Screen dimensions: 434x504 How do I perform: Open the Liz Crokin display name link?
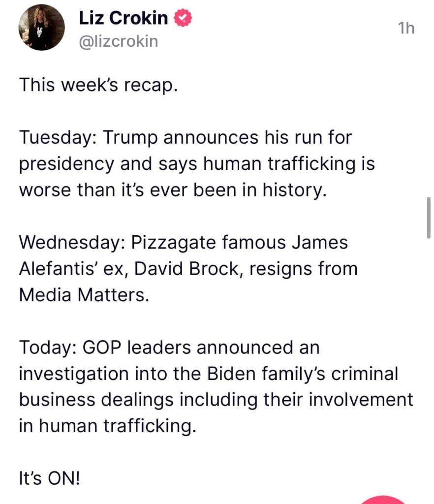(x=123, y=19)
